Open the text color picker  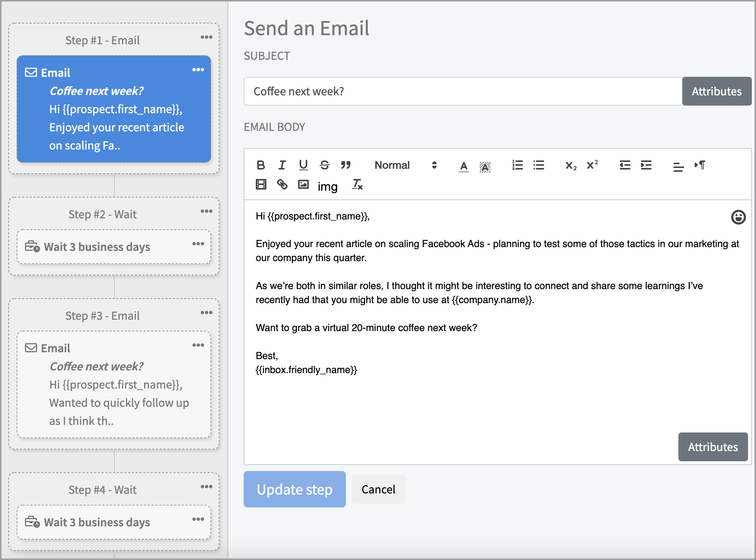464,166
